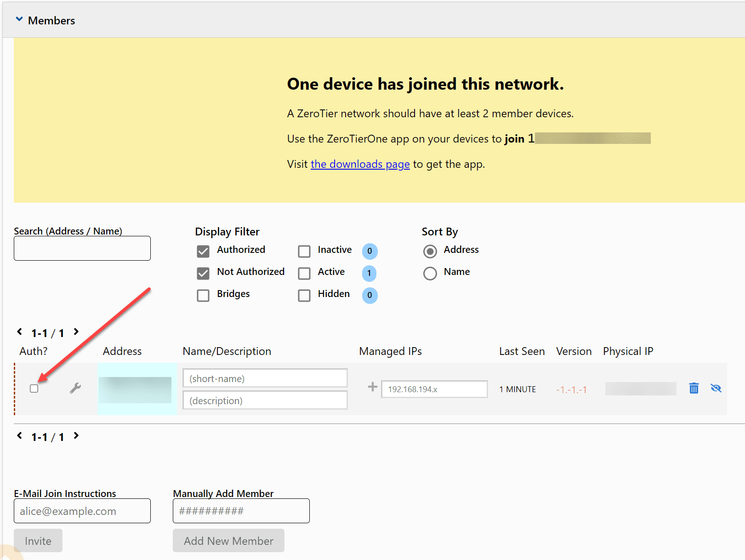The image size is (745, 560).
Task: Enable the Inactive filter checkbox
Action: pyautogui.click(x=304, y=251)
